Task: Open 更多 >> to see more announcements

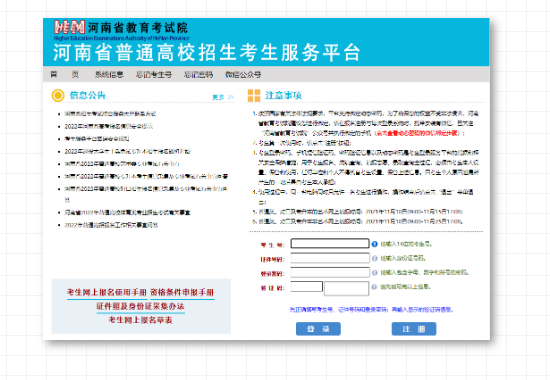Action: [223, 97]
